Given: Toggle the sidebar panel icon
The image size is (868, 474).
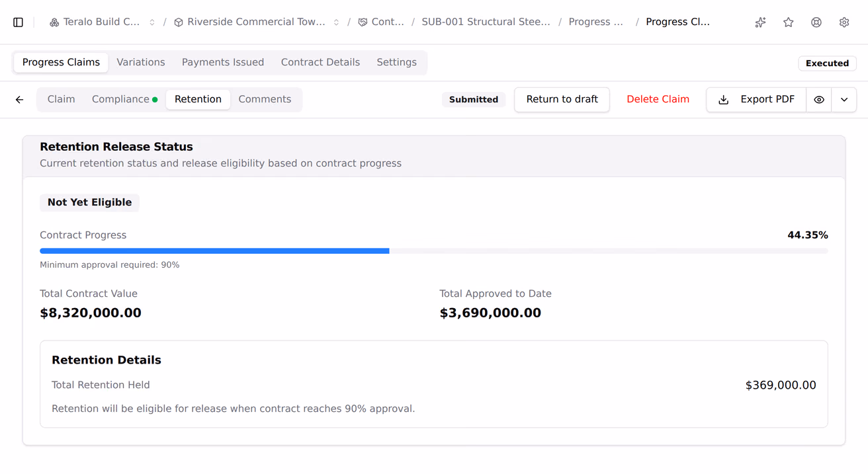Looking at the screenshot, I should pos(19,22).
